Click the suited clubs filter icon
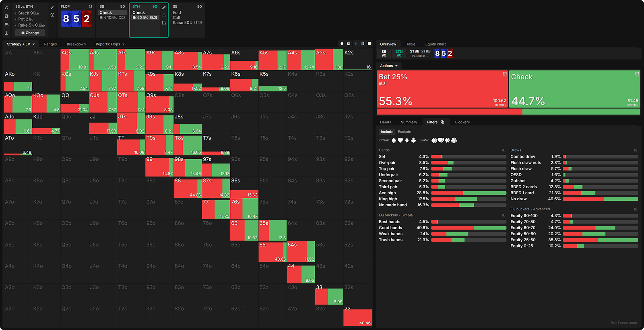The width and height of the screenshot is (644, 330). (454, 140)
